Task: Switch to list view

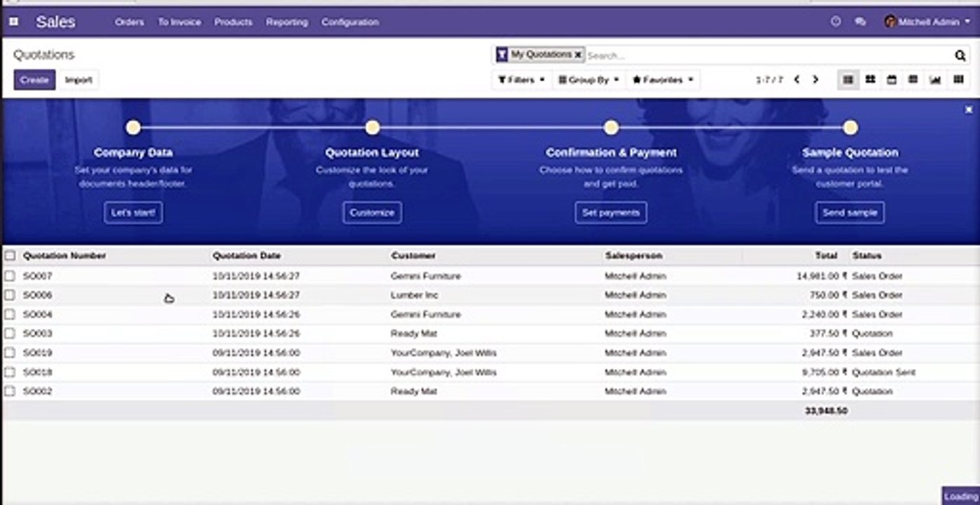Action: click(x=848, y=80)
